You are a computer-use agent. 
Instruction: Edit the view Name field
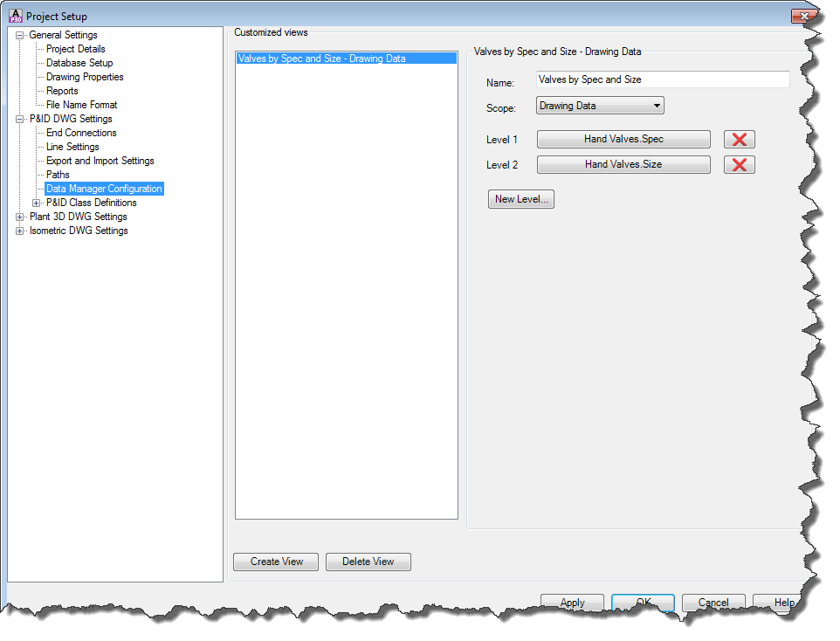pyautogui.click(x=663, y=79)
